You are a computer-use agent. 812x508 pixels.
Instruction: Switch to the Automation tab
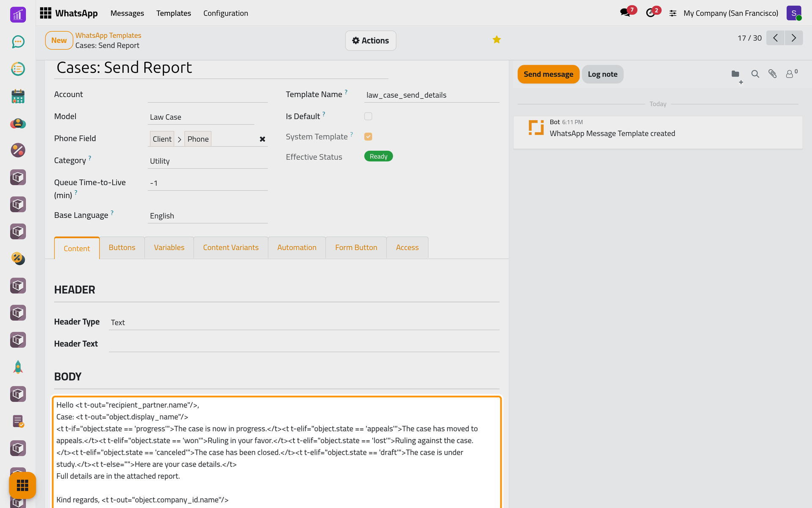coord(297,248)
